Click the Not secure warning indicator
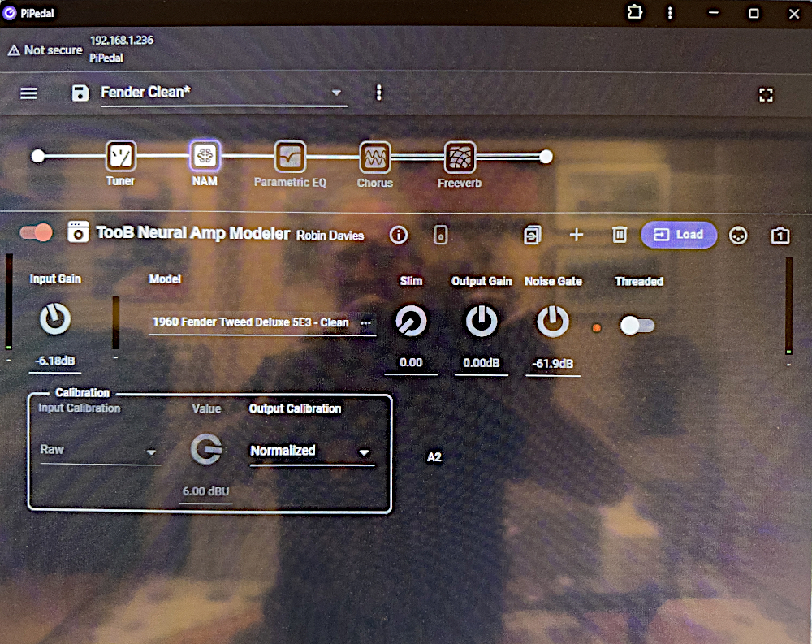 [x=45, y=50]
